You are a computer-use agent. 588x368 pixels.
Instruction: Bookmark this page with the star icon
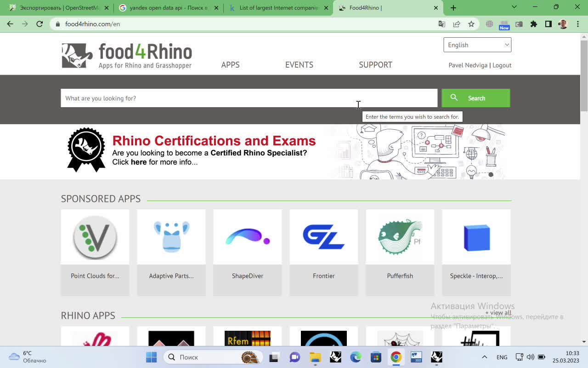471,24
